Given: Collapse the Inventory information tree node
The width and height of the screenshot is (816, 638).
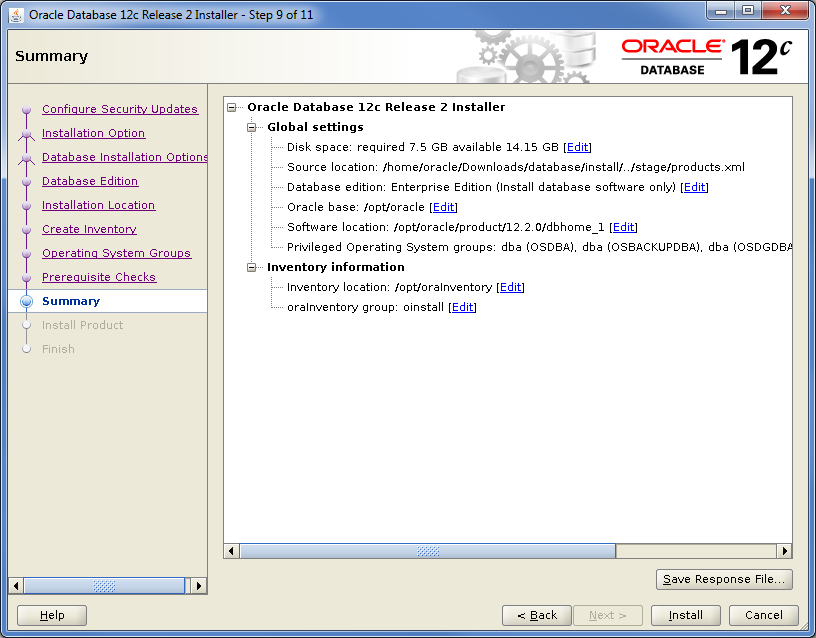Looking at the screenshot, I should click(x=251, y=267).
